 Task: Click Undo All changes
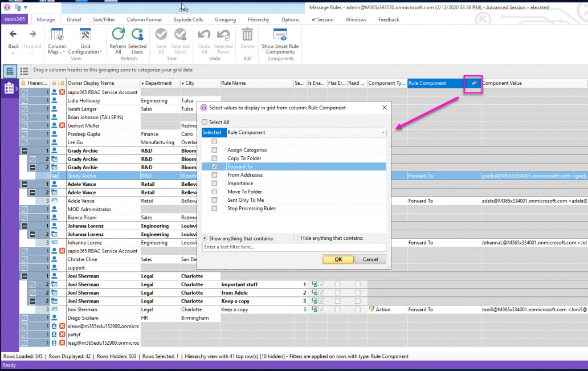coord(204,35)
